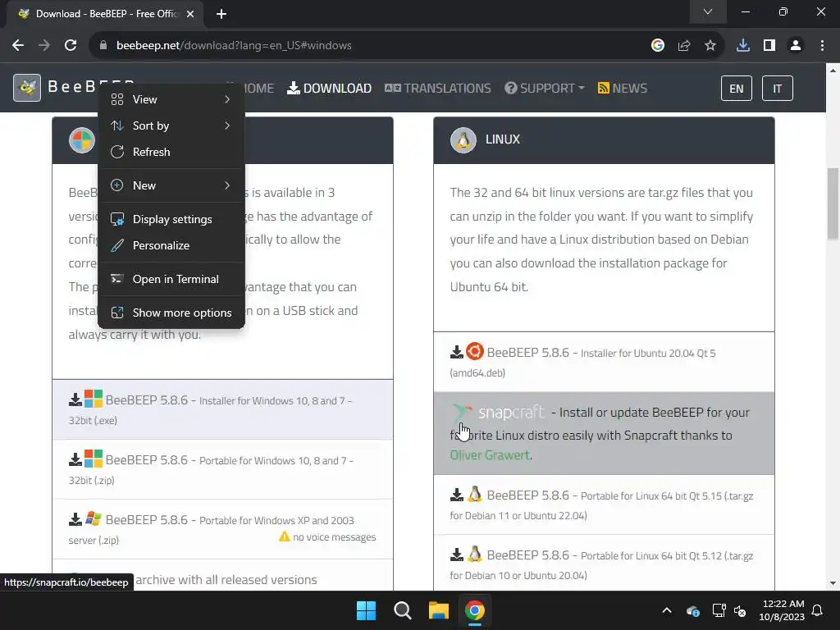Click the muted volume tray icon
Screen dimensions: 840x630
tap(741, 610)
